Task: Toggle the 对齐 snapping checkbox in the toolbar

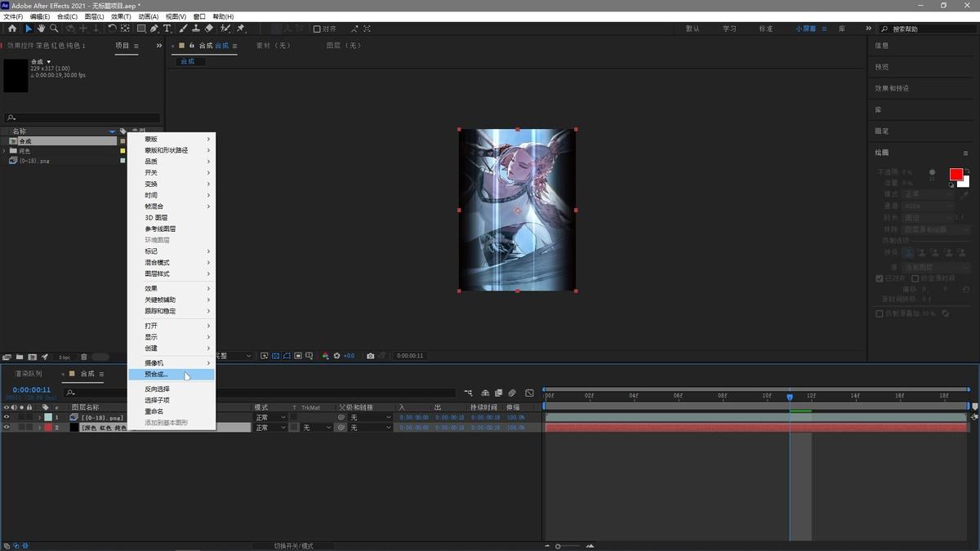Action: 317,29
